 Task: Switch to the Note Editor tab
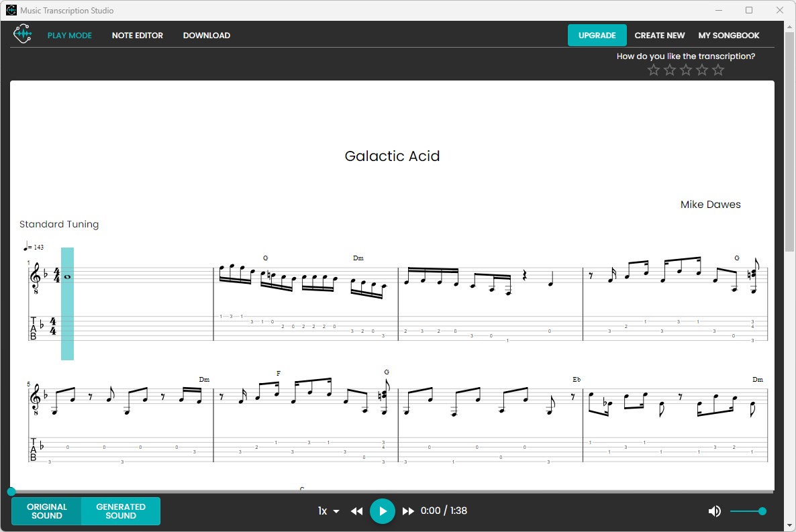137,35
